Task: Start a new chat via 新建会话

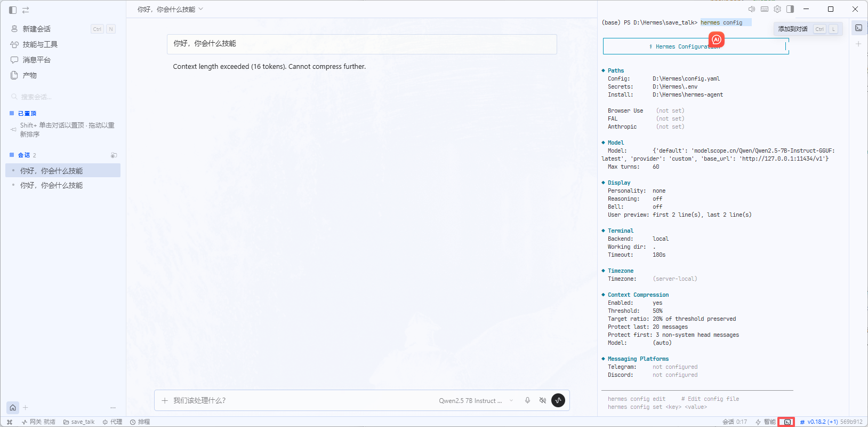Action: click(x=63, y=29)
